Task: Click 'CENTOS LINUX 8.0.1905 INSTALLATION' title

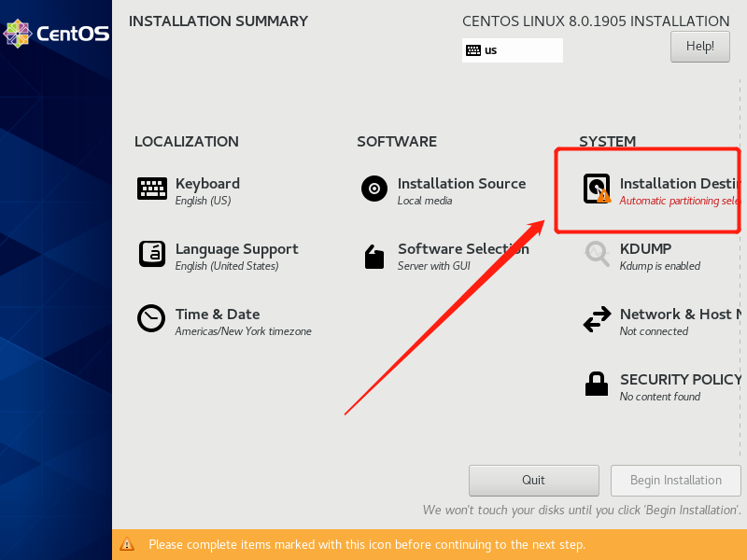Action: point(596,21)
